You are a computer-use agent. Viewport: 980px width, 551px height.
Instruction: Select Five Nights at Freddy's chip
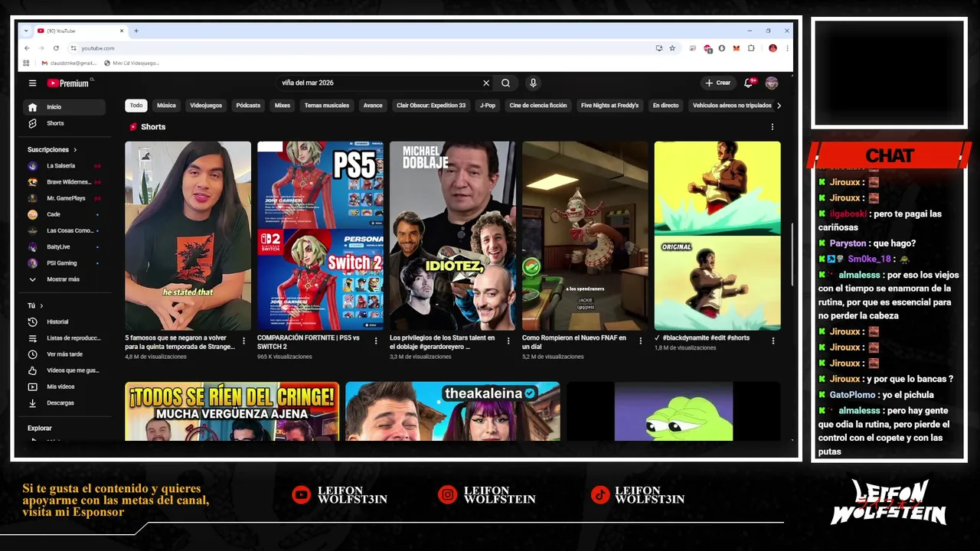[x=609, y=106]
